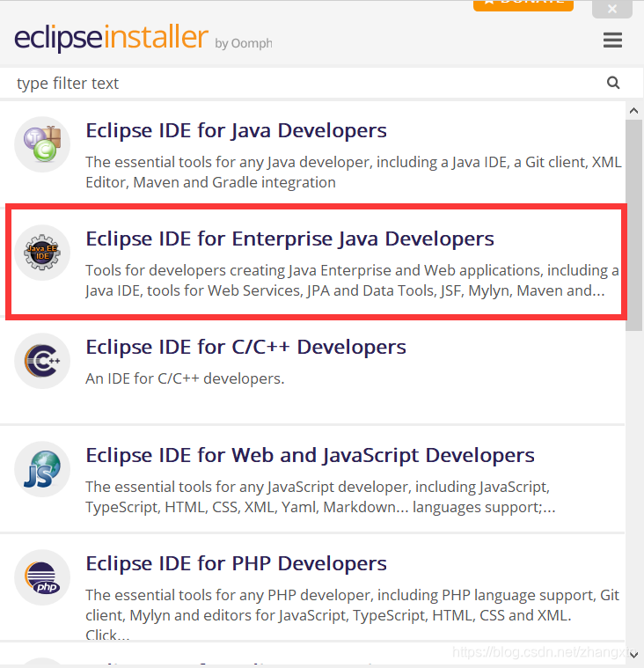Screen dimensions: 644x668
Task: Click the 'by Oomph' label
Action: [244, 43]
